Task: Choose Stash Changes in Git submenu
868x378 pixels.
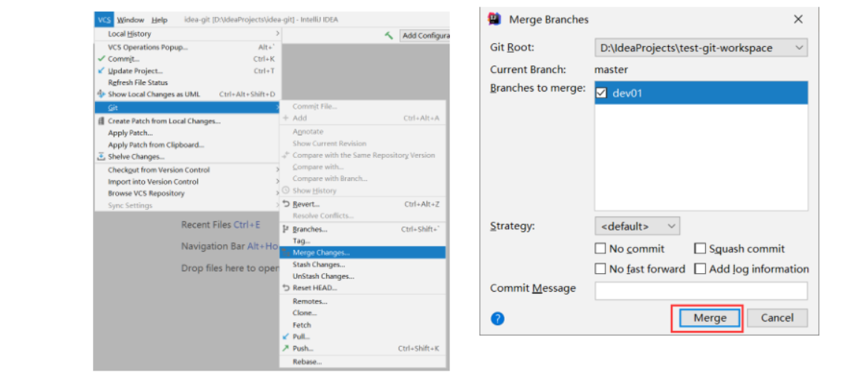Action: tap(363, 264)
